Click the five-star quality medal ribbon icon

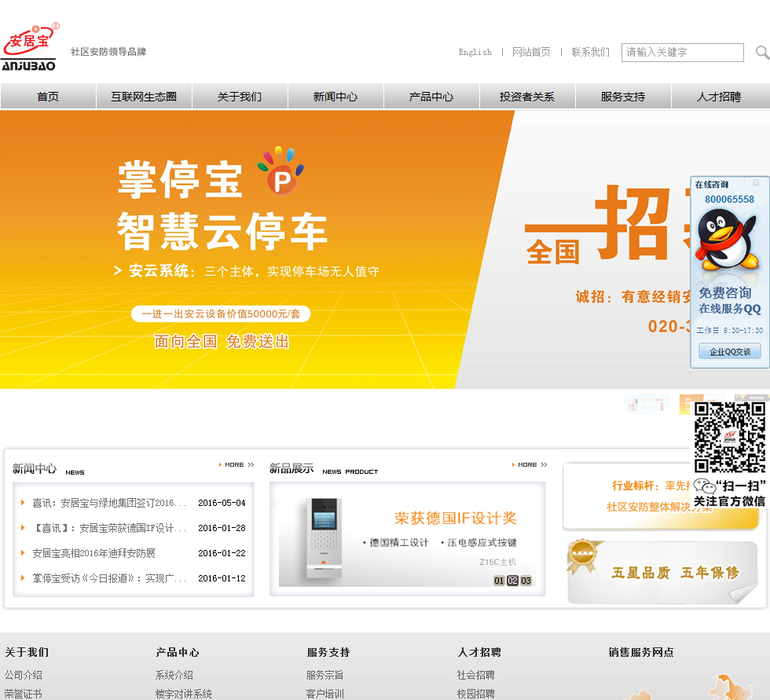pyautogui.click(x=584, y=556)
